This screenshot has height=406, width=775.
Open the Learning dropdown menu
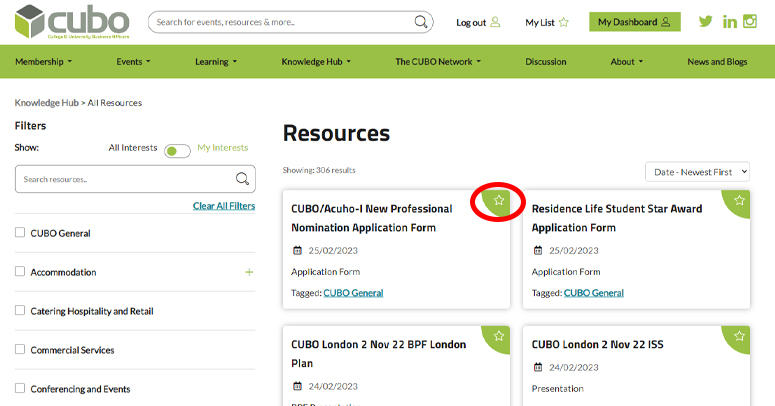(x=216, y=62)
